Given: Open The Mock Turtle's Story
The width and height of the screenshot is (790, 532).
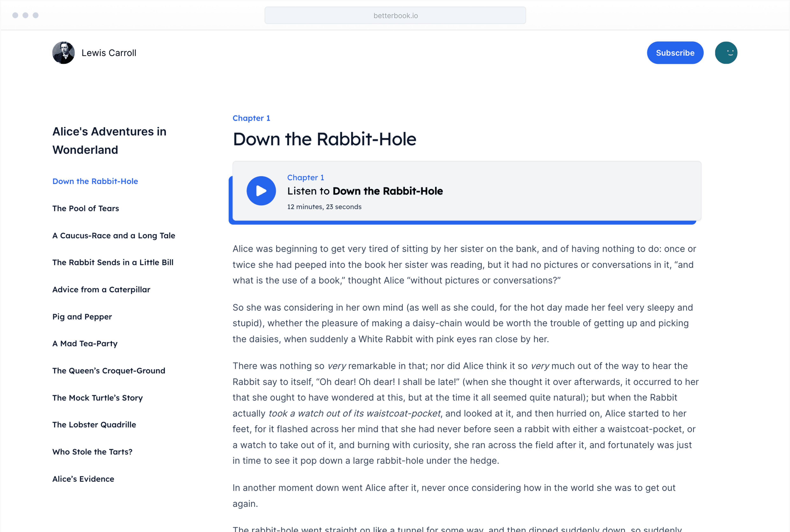Looking at the screenshot, I should pyautogui.click(x=97, y=398).
